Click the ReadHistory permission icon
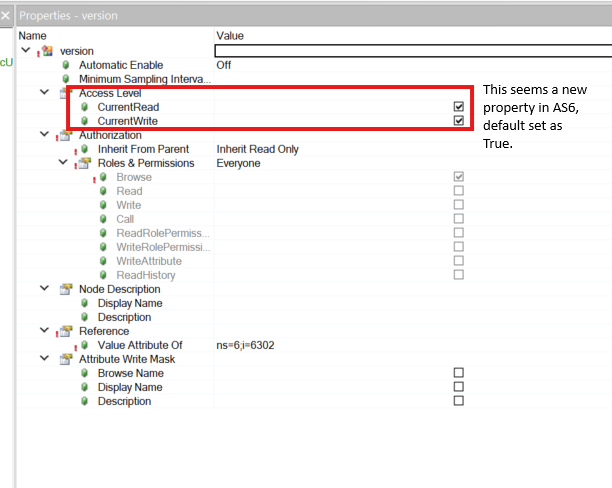 pyautogui.click(x=103, y=275)
